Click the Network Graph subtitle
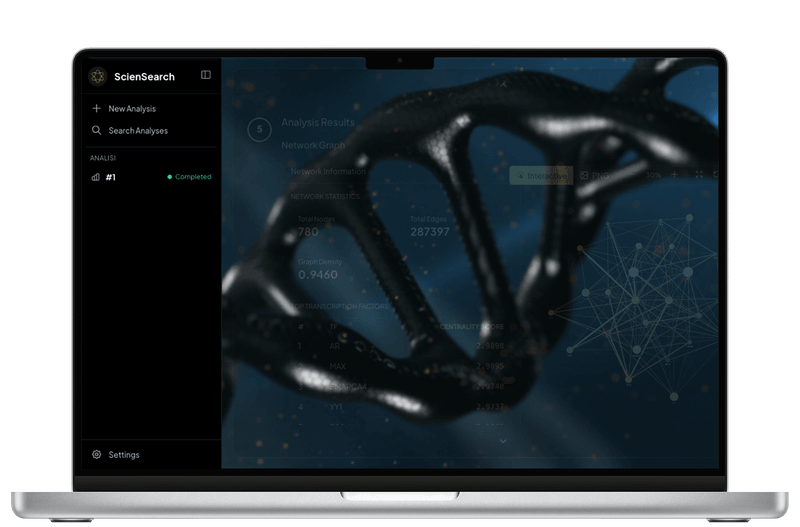The width and height of the screenshot is (800, 527). pyautogui.click(x=313, y=145)
